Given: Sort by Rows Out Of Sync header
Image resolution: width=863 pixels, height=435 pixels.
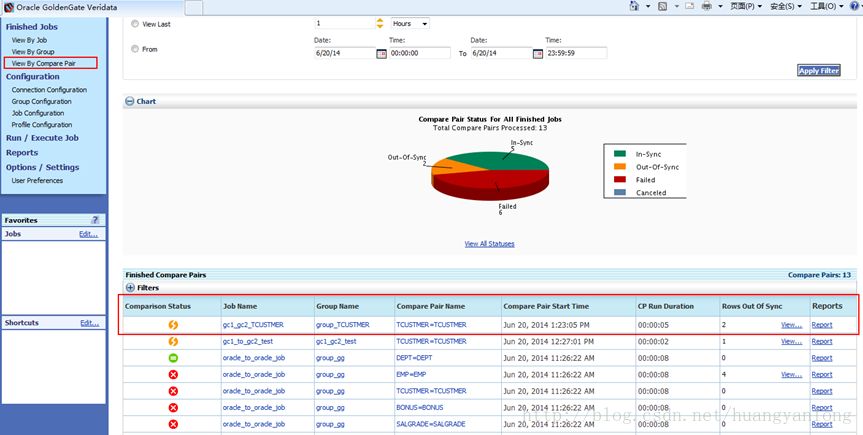Looking at the screenshot, I should point(751,306).
